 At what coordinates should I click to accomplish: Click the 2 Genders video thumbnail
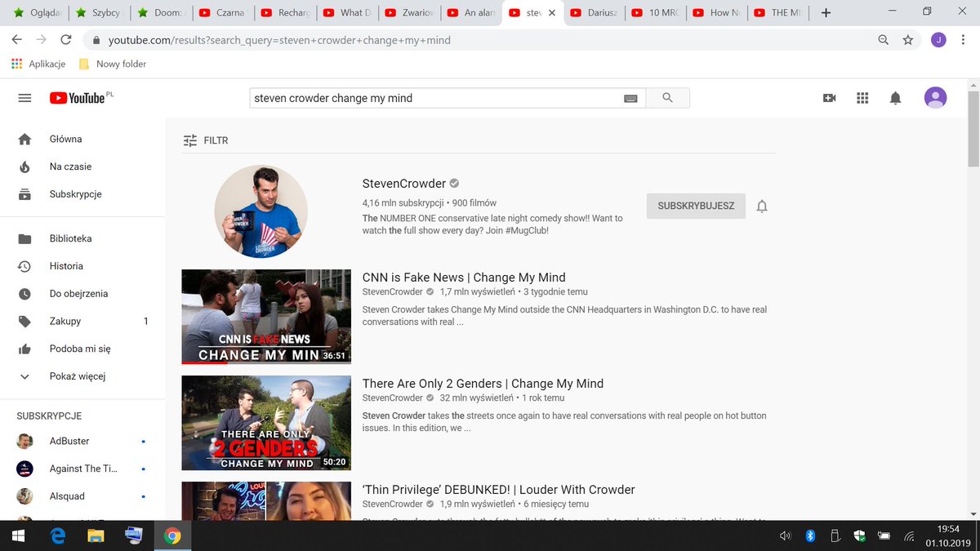266,423
